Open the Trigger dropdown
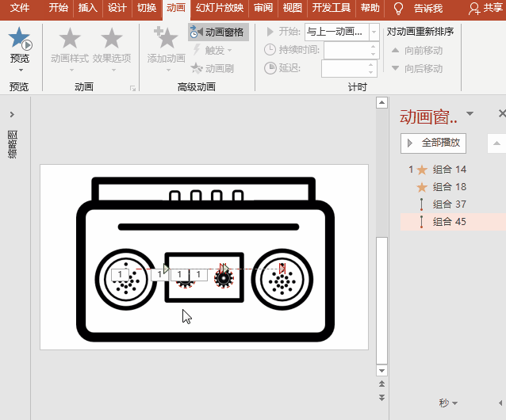 coord(213,50)
